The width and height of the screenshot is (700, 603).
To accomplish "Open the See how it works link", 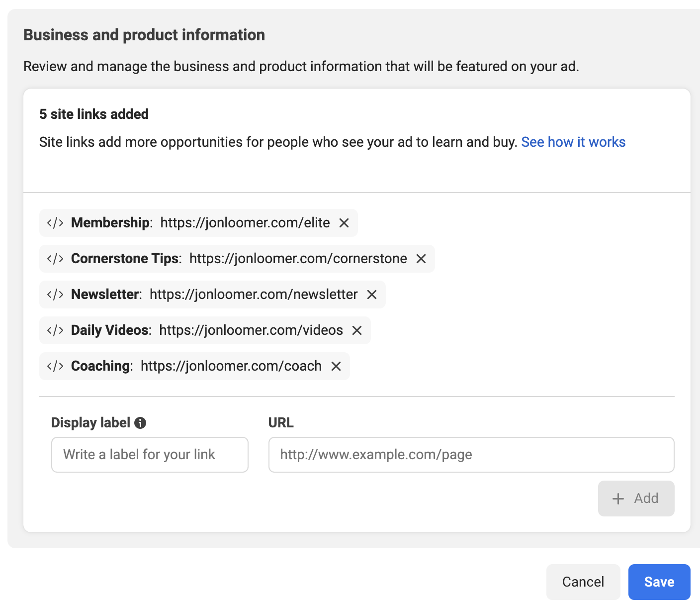I will click(x=573, y=142).
